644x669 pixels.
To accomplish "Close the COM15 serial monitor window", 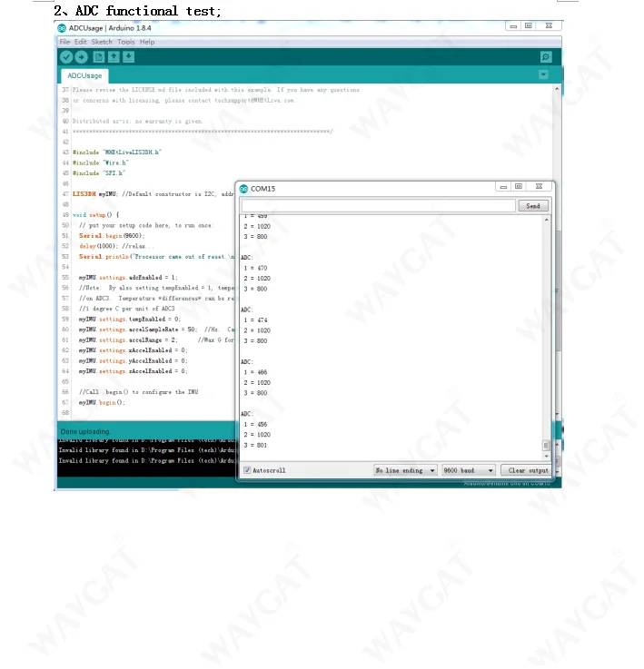I will click(539, 186).
